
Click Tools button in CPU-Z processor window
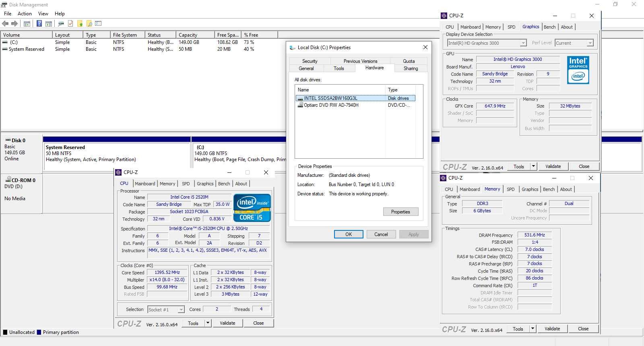click(193, 323)
